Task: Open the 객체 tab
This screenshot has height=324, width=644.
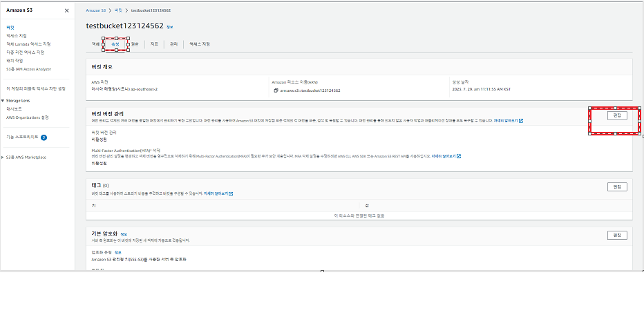Action: tap(95, 44)
